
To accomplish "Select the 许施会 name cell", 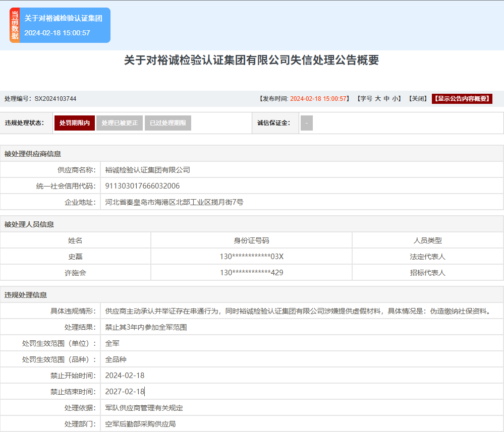I will click(75, 273).
